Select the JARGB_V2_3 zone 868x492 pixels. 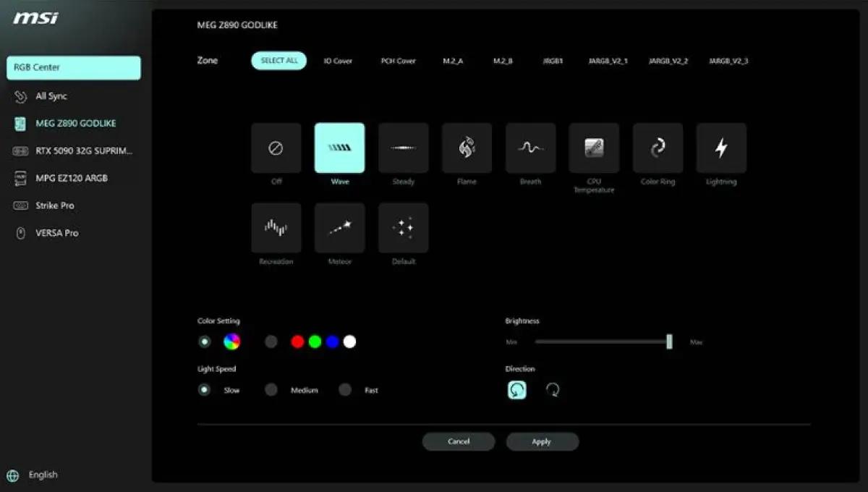coord(728,61)
